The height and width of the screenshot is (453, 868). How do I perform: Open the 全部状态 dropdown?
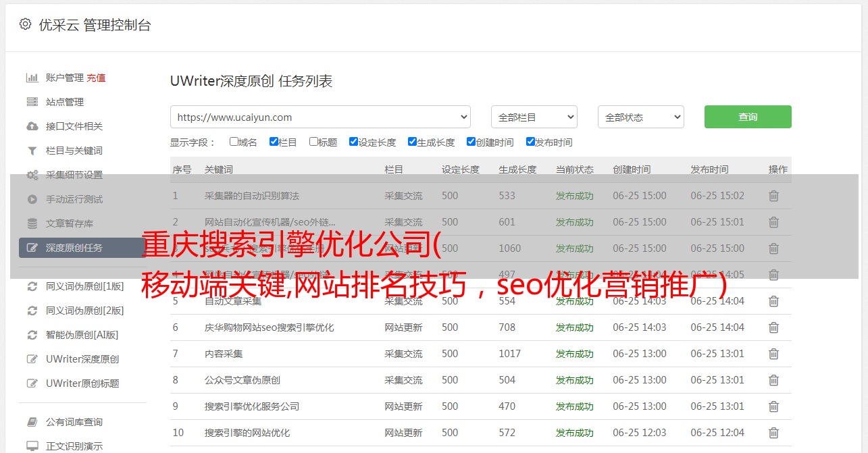tap(641, 117)
